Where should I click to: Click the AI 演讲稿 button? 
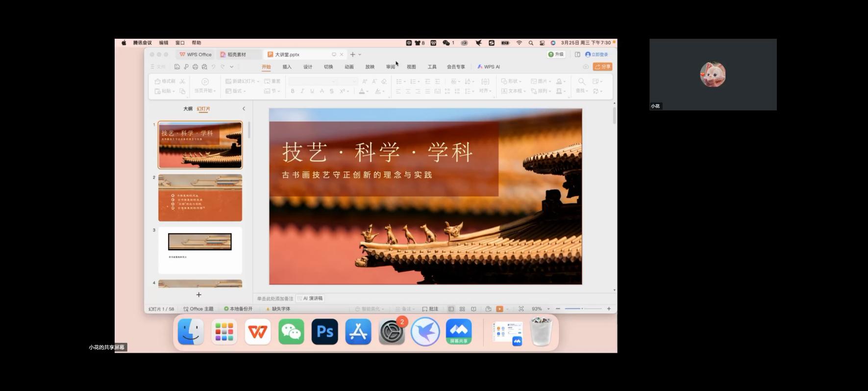pos(310,298)
